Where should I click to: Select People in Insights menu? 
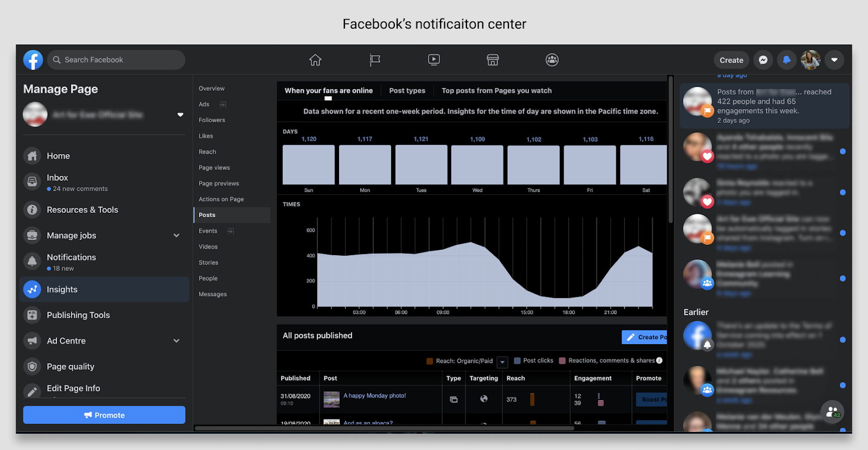(208, 278)
